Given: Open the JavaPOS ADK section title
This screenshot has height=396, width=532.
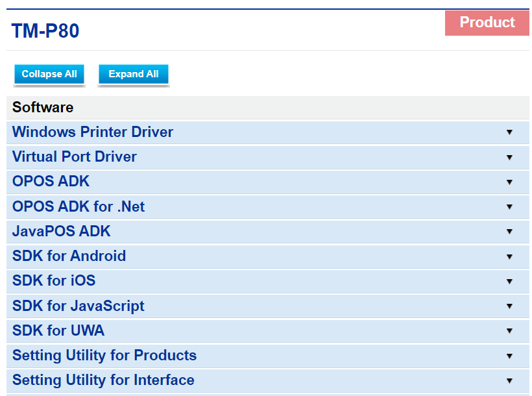Looking at the screenshot, I should [62, 231].
